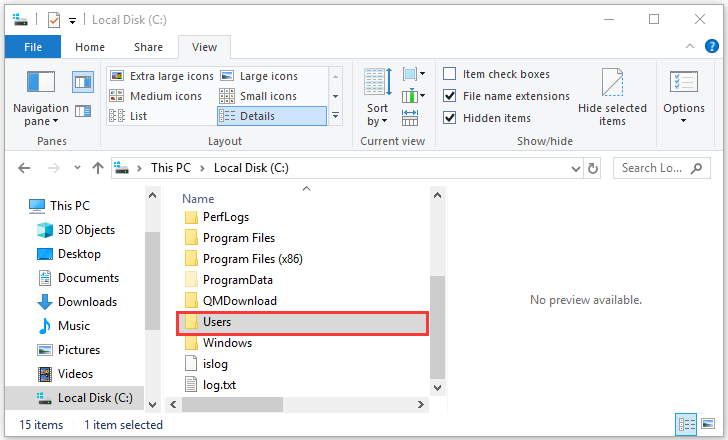Image resolution: width=728 pixels, height=440 pixels.
Task: Open the Navigation pane dropdown
Action: pos(41,100)
